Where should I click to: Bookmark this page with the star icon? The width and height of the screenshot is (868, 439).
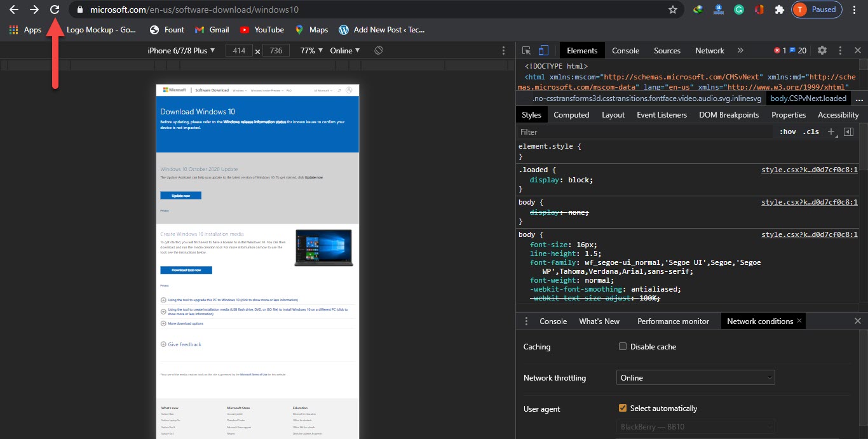pos(673,10)
